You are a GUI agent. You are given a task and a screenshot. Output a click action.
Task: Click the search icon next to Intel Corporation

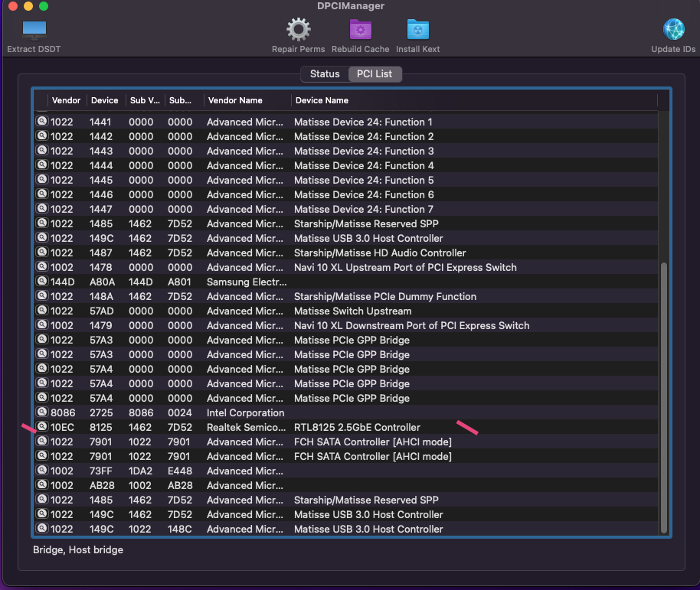(41, 412)
